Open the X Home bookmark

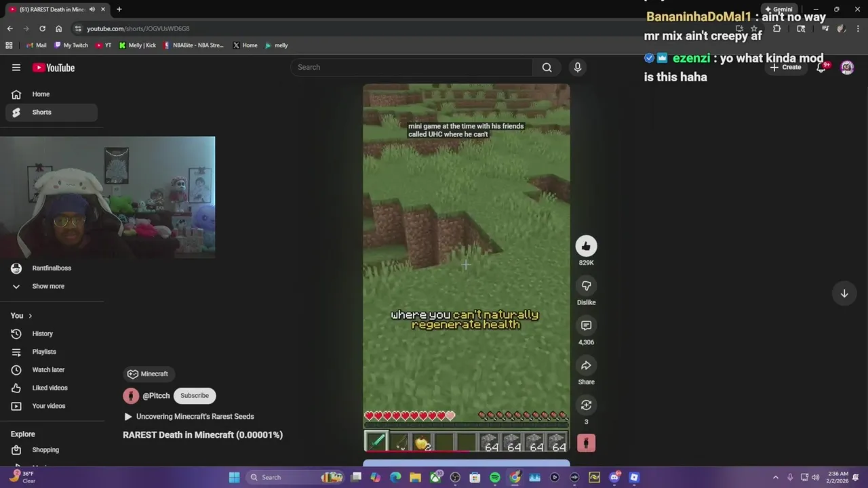pos(245,45)
